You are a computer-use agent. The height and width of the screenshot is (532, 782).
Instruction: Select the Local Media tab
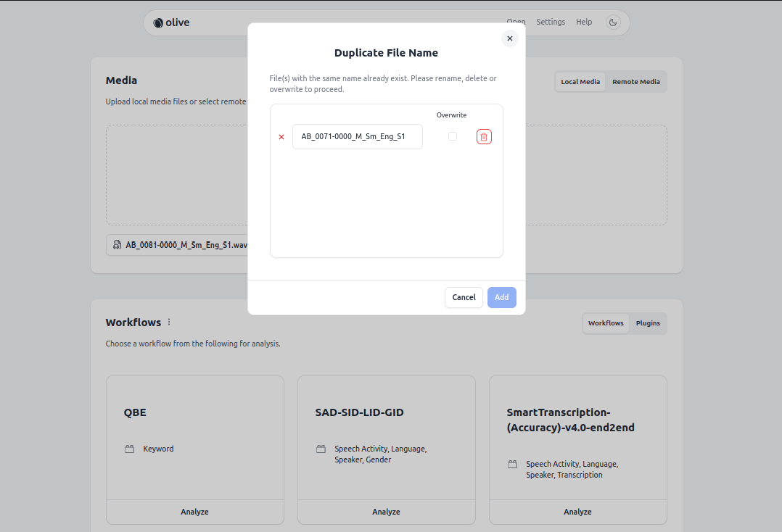click(x=580, y=81)
